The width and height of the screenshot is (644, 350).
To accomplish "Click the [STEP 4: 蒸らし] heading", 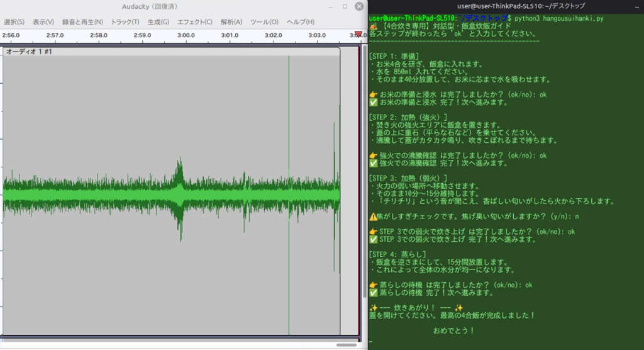I will point(397,254).
